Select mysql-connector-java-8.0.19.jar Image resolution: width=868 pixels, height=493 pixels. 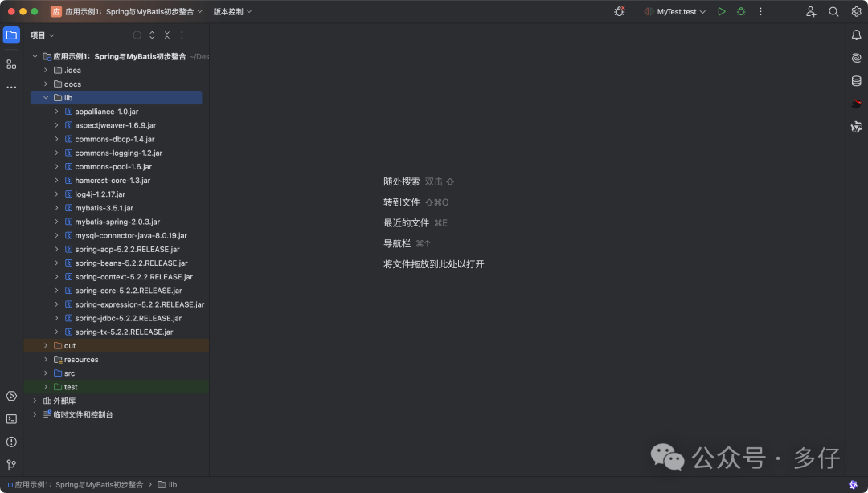[131, 236]
